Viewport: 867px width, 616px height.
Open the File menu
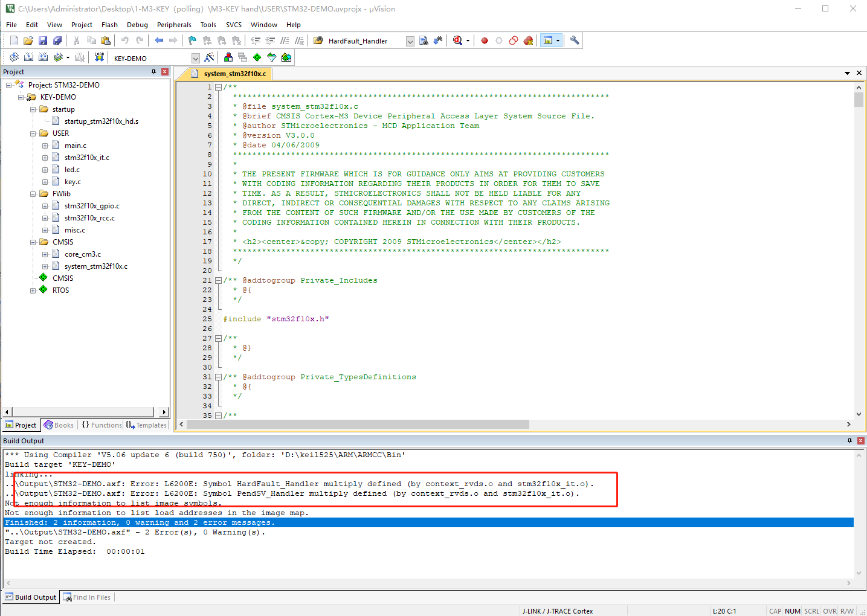click(11, 25)
